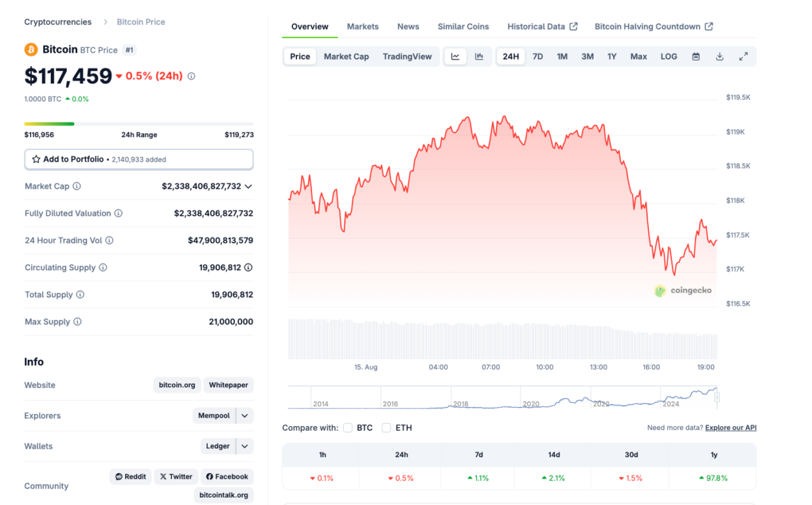Click the star icon in Add to Portfolio

pos(37,160)
